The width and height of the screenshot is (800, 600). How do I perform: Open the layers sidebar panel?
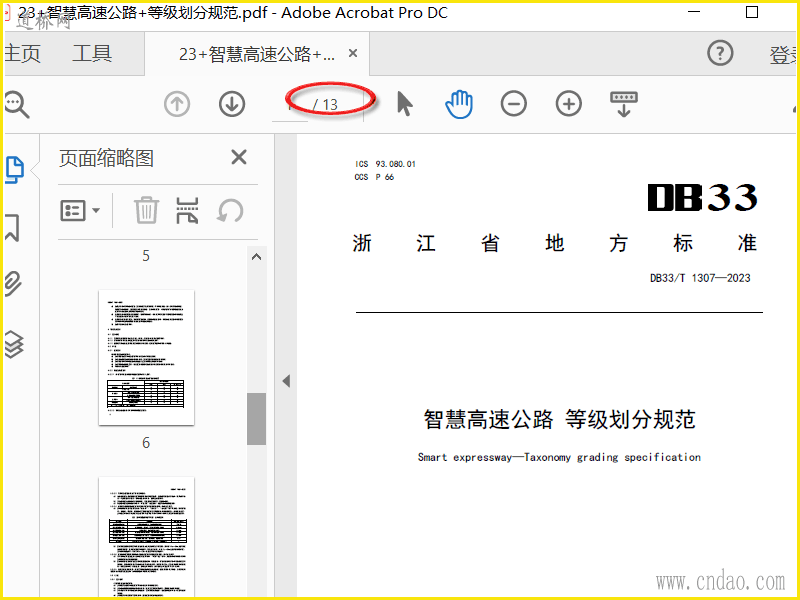tap(14, 344)
